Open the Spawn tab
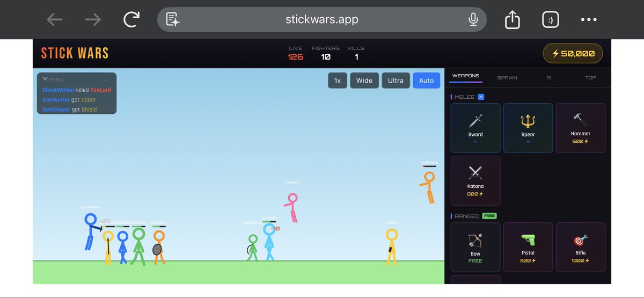Screen dimensions: 644x298 (x=507, y=77)
